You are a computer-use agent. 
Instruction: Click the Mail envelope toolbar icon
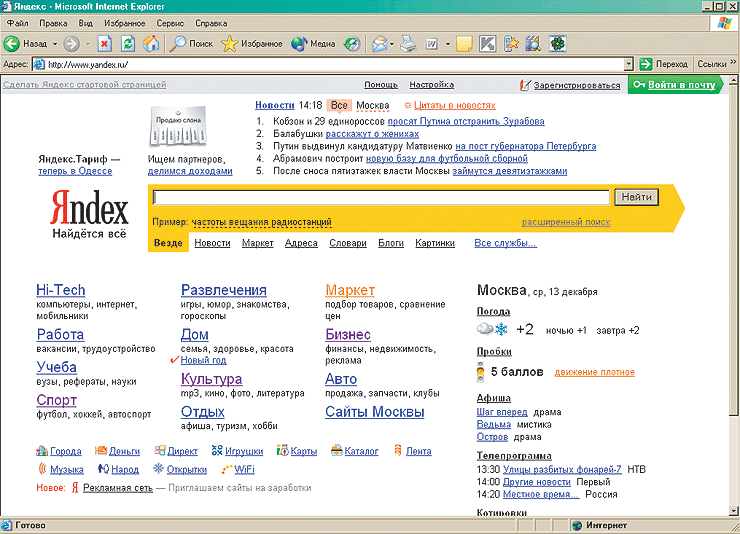(x=380, y=44)
